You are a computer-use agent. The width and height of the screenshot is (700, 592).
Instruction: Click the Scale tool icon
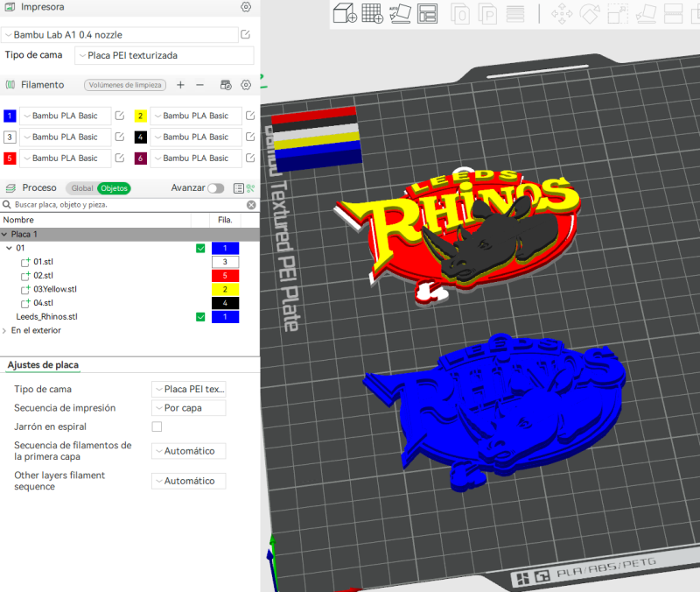[618, 14]
